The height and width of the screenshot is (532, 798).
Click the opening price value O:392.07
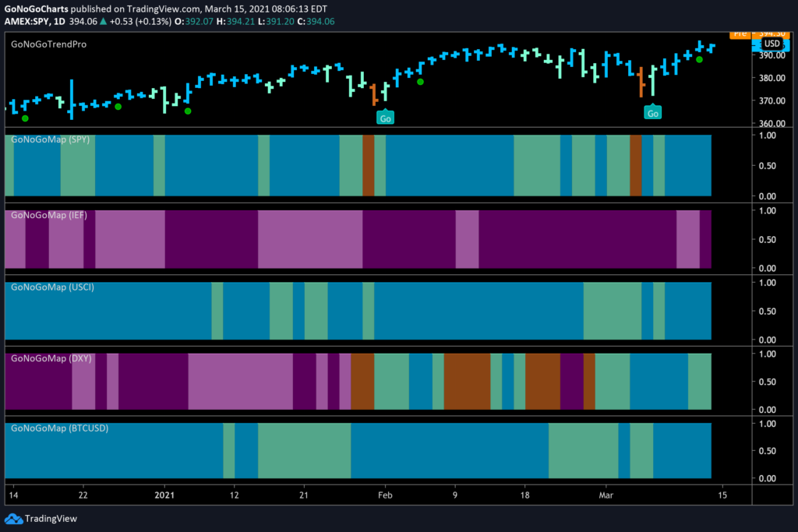click(x=194, y=21)
